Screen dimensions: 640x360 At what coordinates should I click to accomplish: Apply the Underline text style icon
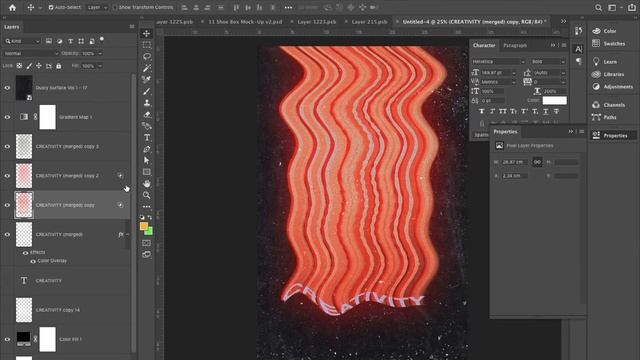[545, 111]
